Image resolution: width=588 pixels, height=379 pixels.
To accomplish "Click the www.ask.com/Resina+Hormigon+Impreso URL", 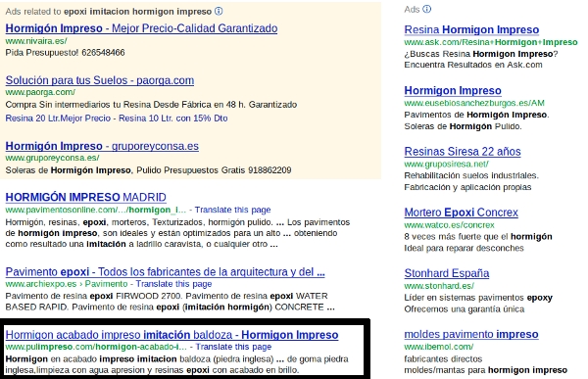I will [x=491, y=42].
